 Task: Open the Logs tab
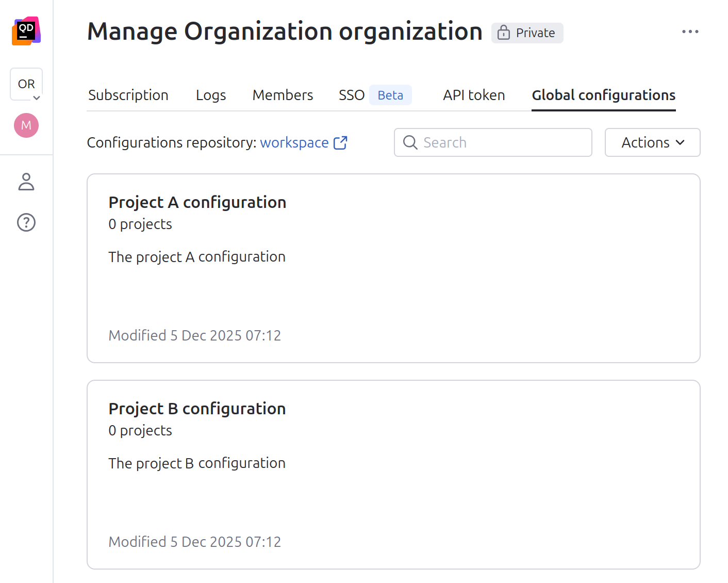(210, 95)
